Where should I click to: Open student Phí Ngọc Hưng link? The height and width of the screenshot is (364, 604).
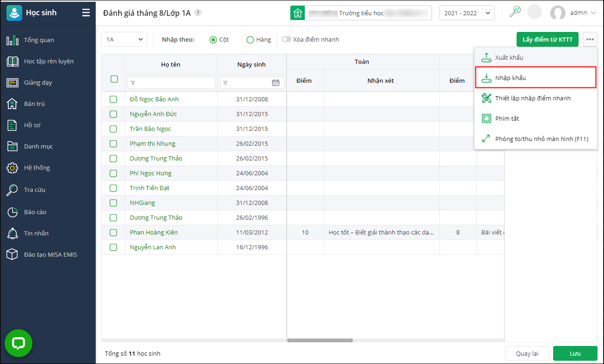click(x=151, y=173)
